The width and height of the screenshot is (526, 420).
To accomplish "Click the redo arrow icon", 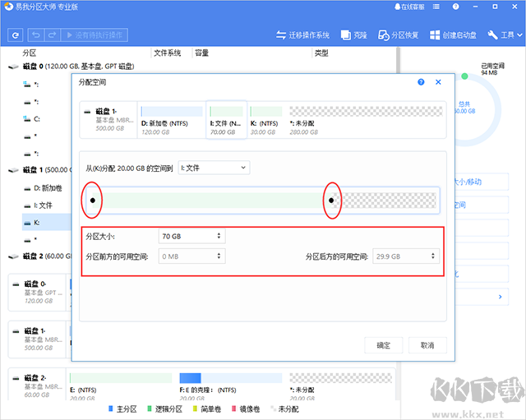I will coord(52,35).
